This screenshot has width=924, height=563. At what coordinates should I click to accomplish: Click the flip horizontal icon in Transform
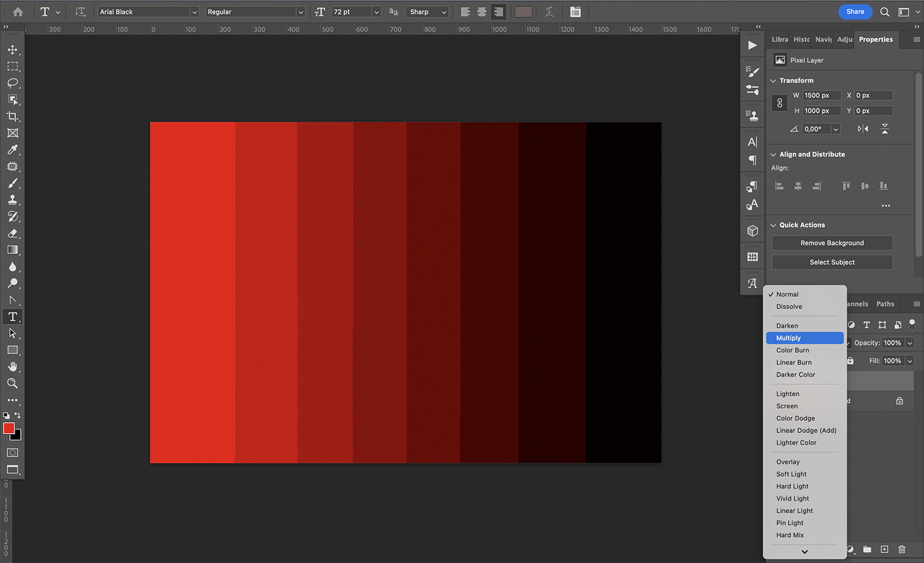click(x=862, y=129)
